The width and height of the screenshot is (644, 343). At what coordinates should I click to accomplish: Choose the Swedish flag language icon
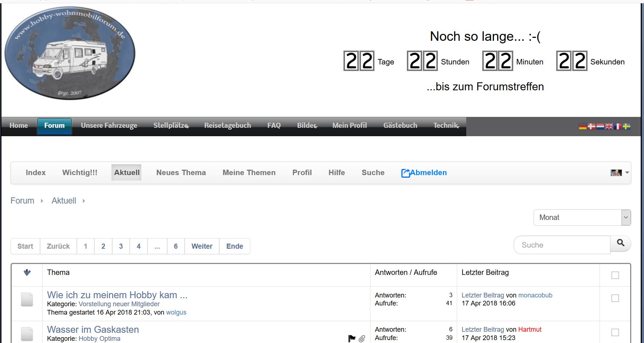(x=627, y=127)
